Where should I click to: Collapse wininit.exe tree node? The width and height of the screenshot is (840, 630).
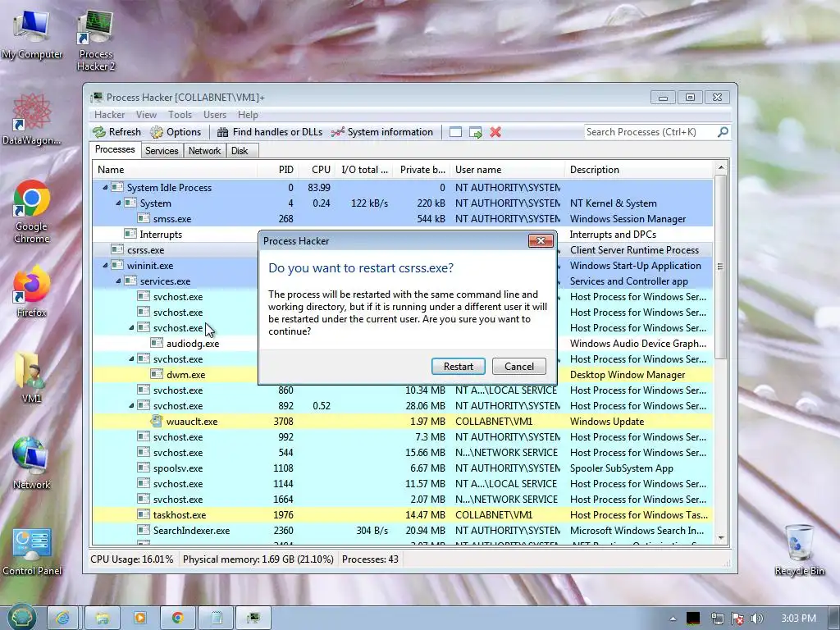point(105,265)
